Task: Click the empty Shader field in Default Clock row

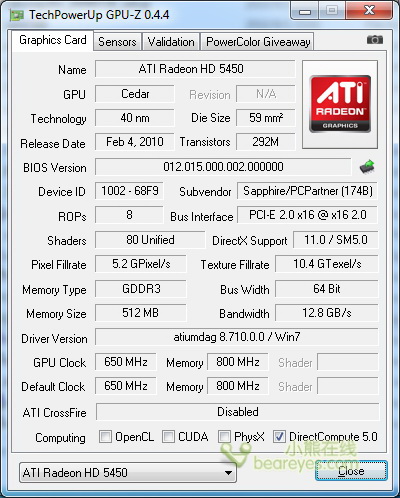Action: click(348, 386)
